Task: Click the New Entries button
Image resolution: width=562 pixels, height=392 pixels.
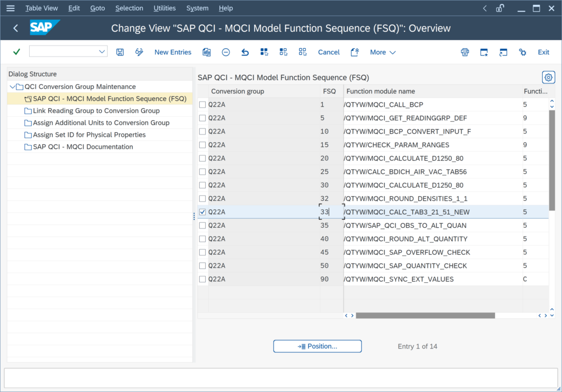Action: (x=173, y=52)
